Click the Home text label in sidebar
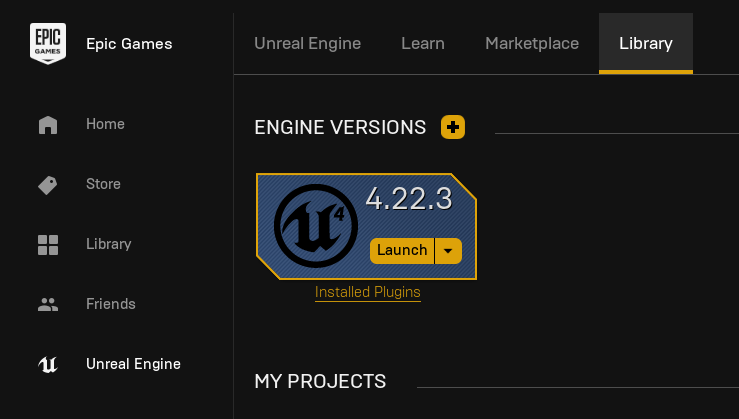The width and height of the screenshot is (739, 419). click(x=105, y=124)
